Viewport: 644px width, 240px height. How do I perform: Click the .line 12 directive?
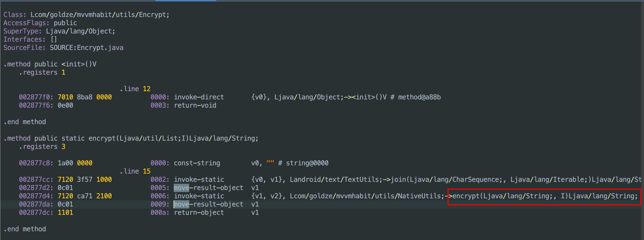click(135, 89)
